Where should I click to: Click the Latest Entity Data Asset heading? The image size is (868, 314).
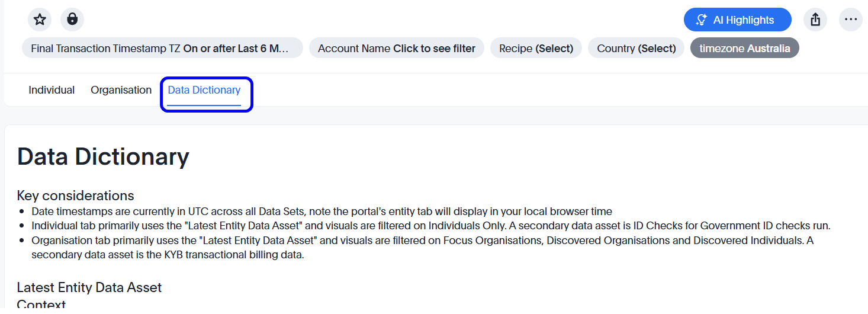[x=89, y=287]
